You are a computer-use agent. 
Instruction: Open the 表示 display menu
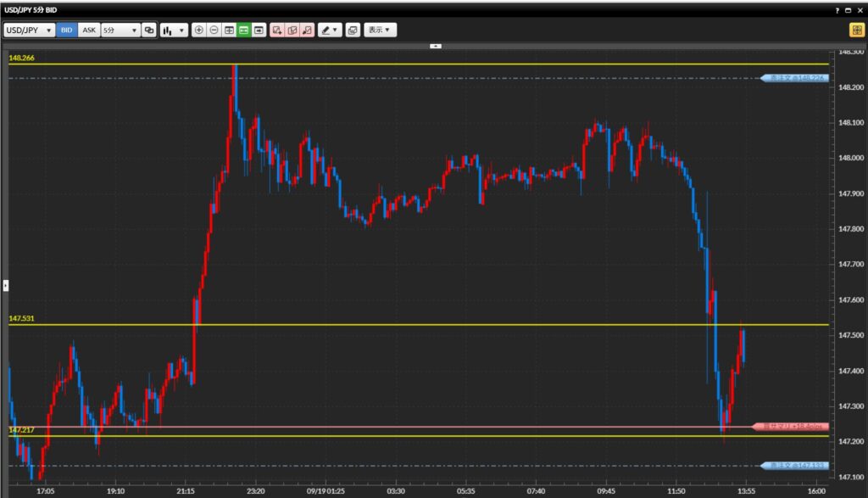pyautogui.click(x=380, y=30)
